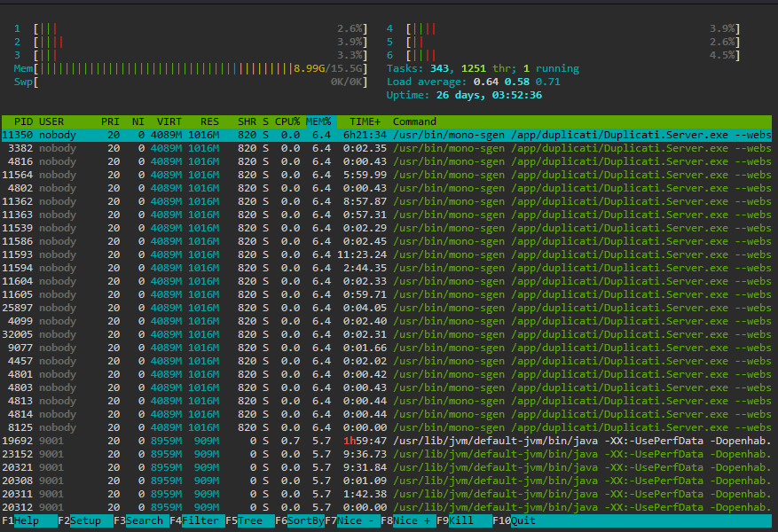The image size is (778, 532).
Task: Click the CPU 2 usage meter
Action: (x=191, y=43)
